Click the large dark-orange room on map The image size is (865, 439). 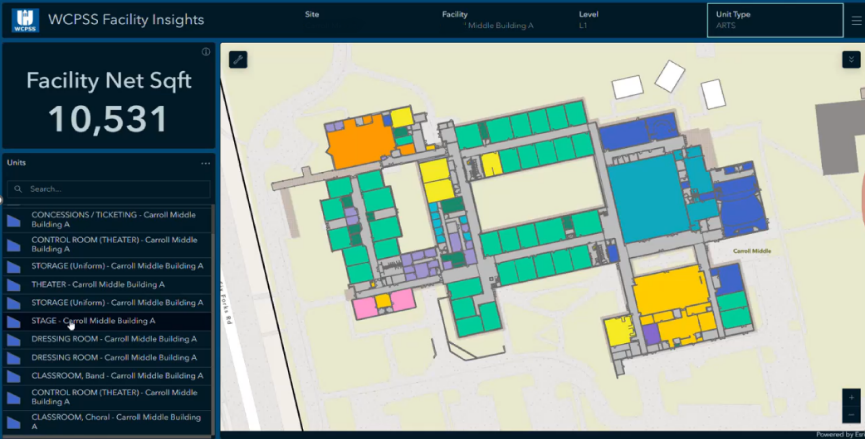point(359,141)
